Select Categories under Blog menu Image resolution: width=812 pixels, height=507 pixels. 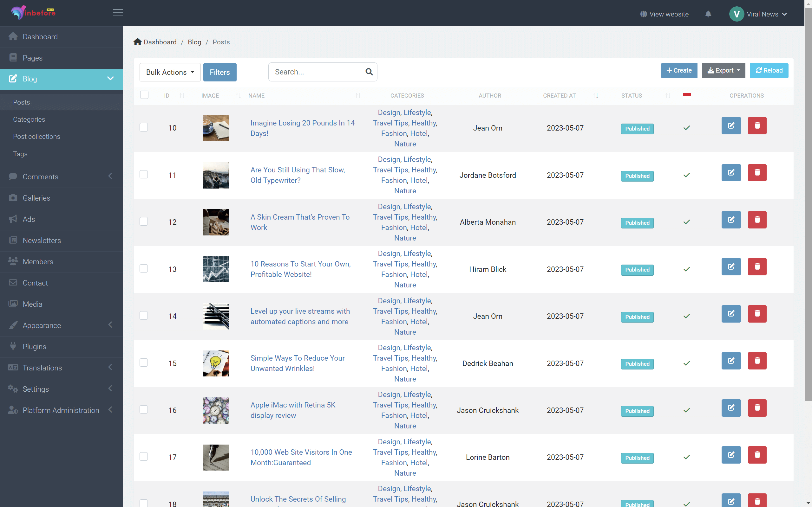pyautogui.click(x=29, y=119)
